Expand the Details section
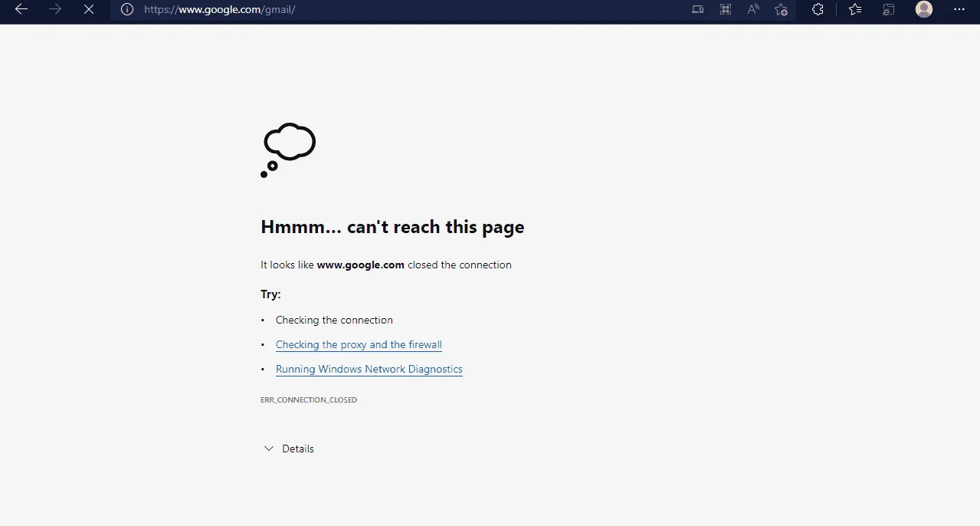This screenshot has width=980, height=526. pos(289,449)
